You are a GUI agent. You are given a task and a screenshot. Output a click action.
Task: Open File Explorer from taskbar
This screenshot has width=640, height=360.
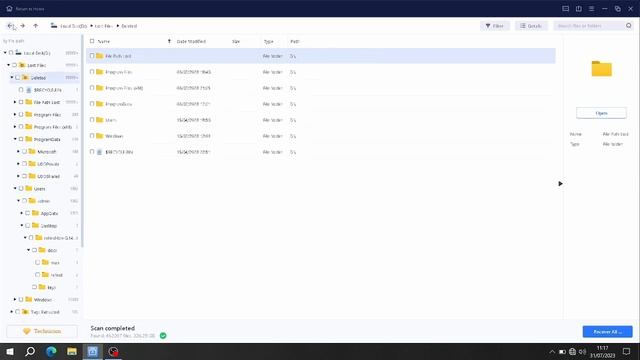point(72,351)
